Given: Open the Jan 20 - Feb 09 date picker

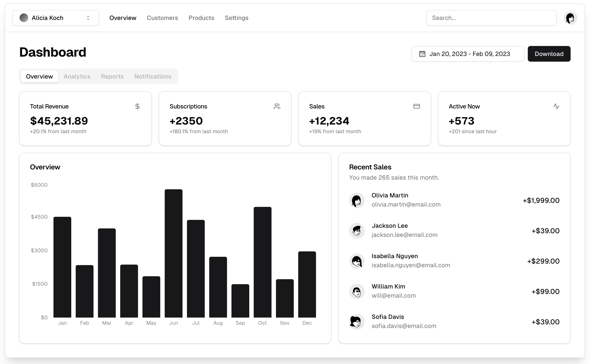Looking at the screenshot, I should pyautogui.click(x=467, y=54).
